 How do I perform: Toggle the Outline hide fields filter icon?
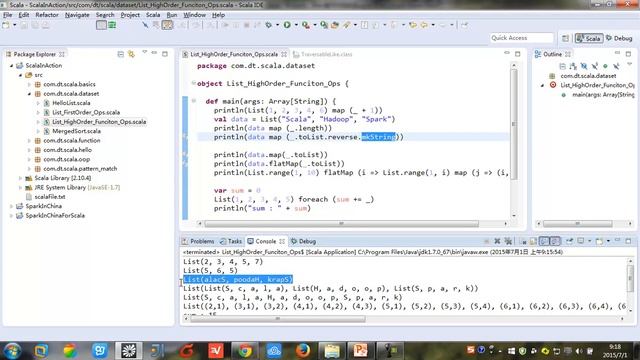(584, 66)
